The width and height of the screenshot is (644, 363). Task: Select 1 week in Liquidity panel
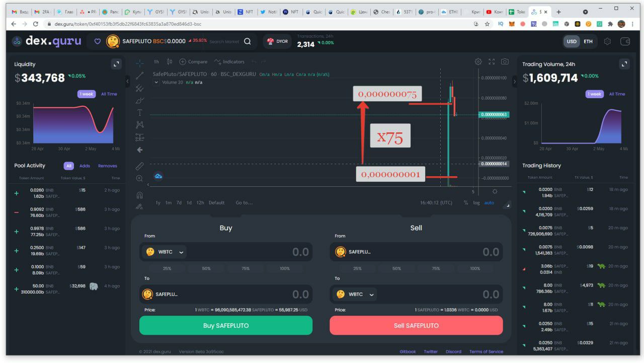pyautogui.click(x=87, y=94)
